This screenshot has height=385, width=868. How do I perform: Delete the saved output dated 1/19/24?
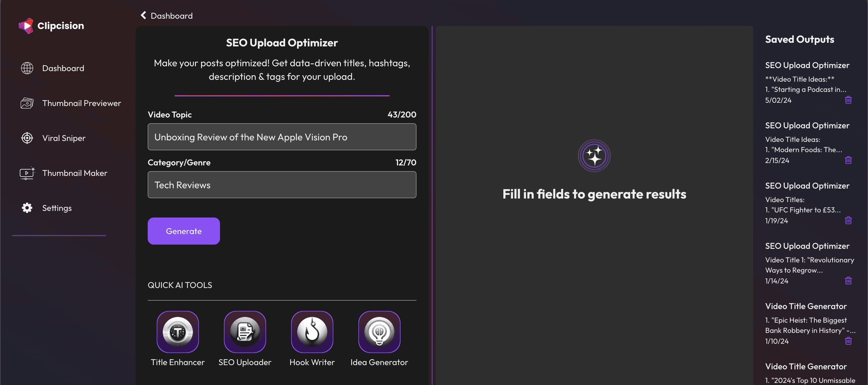pos(848,221)
